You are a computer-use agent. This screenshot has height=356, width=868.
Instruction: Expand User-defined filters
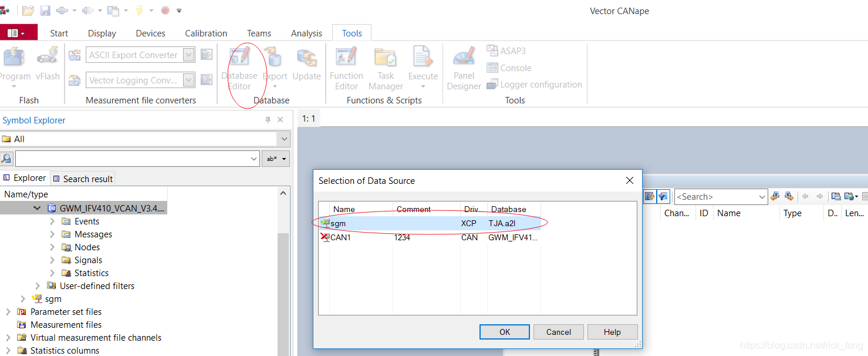click(x=38, y=286)
